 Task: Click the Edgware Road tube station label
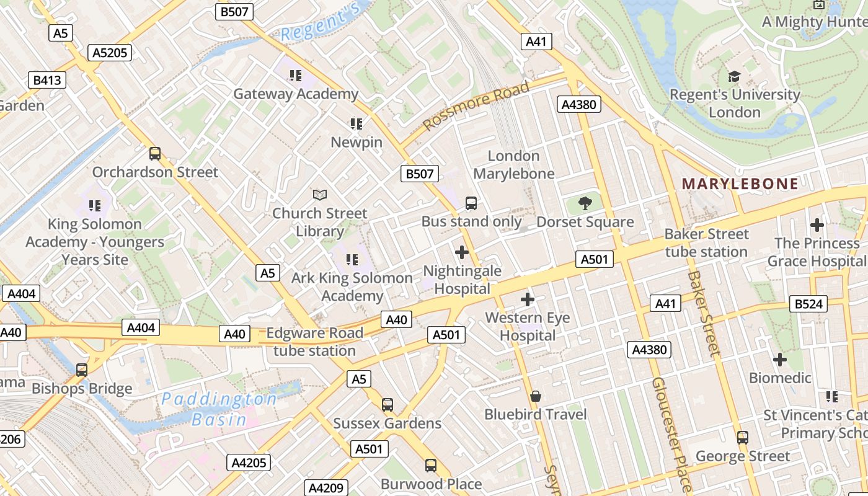(x=315, y=342)
